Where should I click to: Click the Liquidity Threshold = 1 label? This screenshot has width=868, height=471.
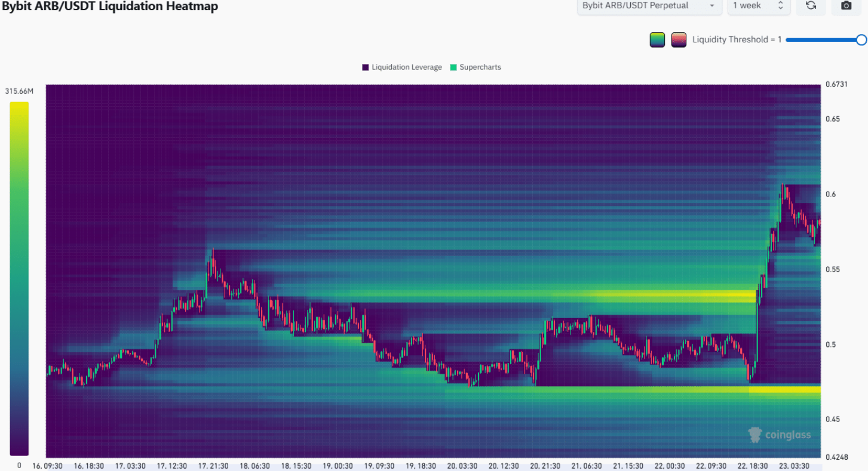tap(737, 40)
